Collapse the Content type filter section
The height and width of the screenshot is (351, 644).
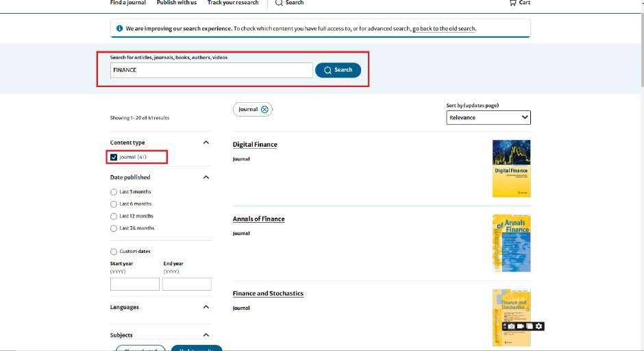point(206,143)
